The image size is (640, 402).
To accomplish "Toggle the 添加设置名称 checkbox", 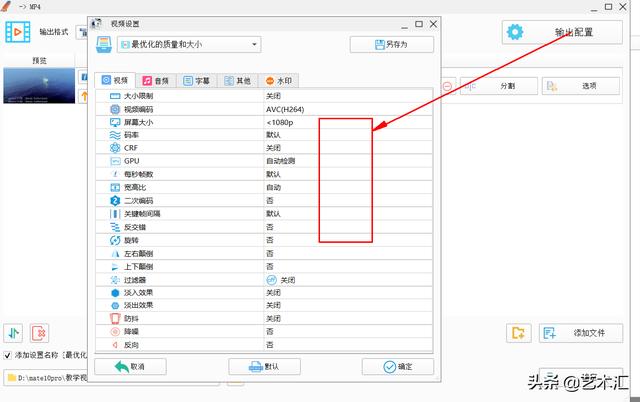I will (7, 355).
